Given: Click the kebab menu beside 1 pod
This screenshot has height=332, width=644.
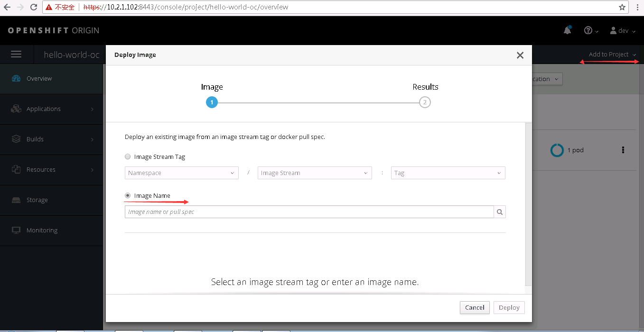Looking at the screenshot, I should click(x=623, y=150).
